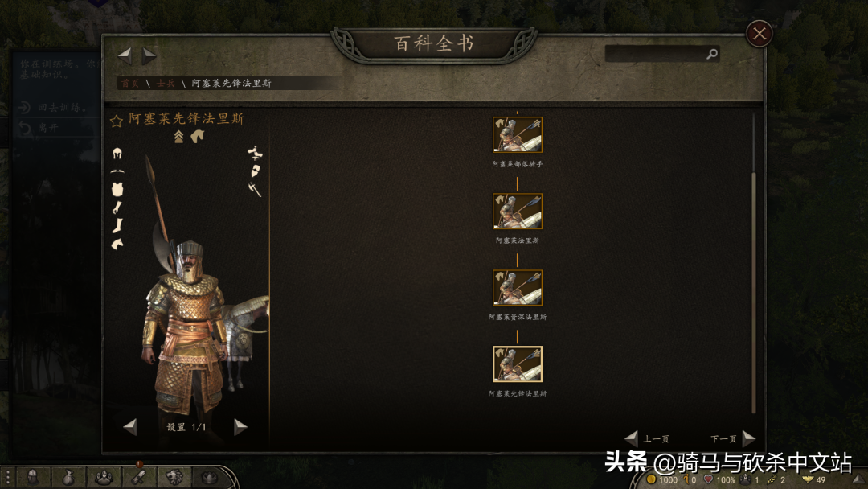868x489 pixels.
Task: Open the 首页 breadcrumb link
Action: point(130,83)
